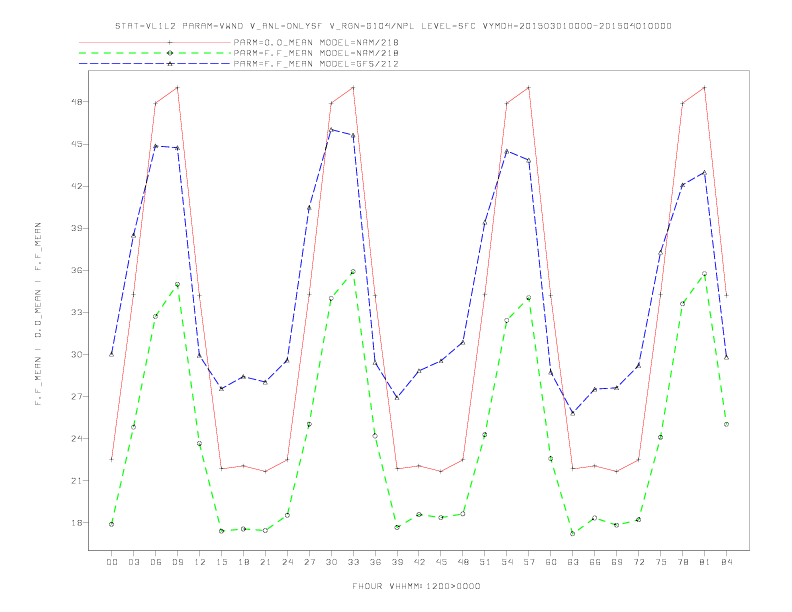Click green circle data point at hour 09
Viewport: 792px width, 612px height.
pyautogui.click(x=177, y=284)
